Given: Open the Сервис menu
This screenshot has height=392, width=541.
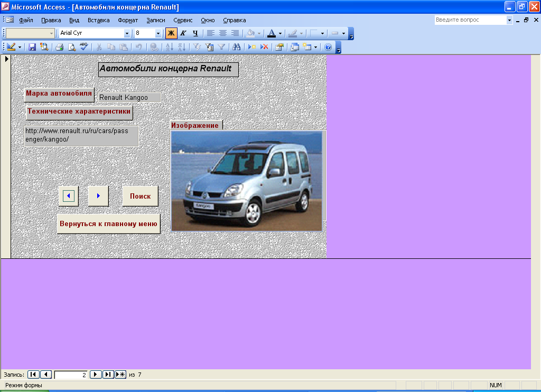Looking at the screenshot, I should (x=183, y=20).
